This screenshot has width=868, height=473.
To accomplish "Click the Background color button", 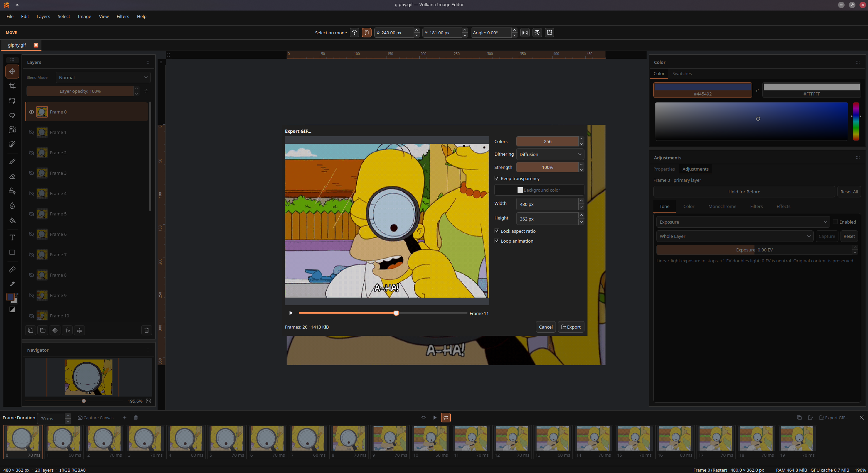I will (x=539, y=190).
